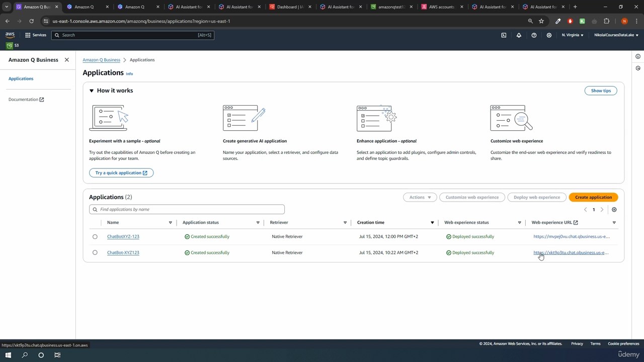Open Chrome's three-dot menu
644x362 pixels.
636,21
